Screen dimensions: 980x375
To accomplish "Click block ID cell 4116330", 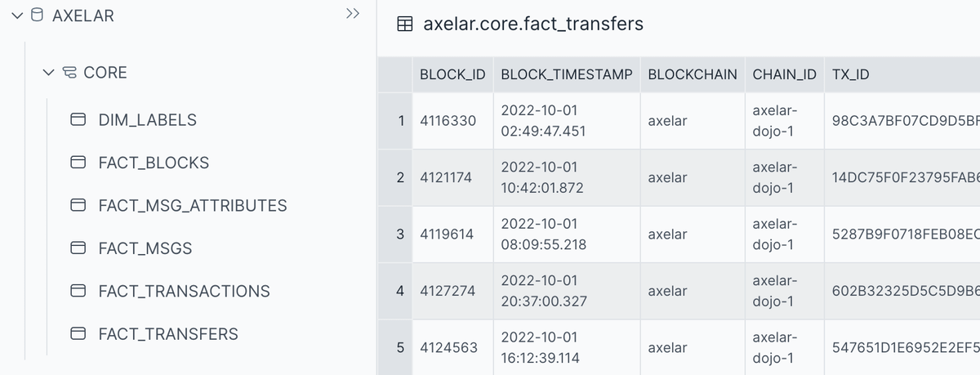I will click(x=448, y=121).
